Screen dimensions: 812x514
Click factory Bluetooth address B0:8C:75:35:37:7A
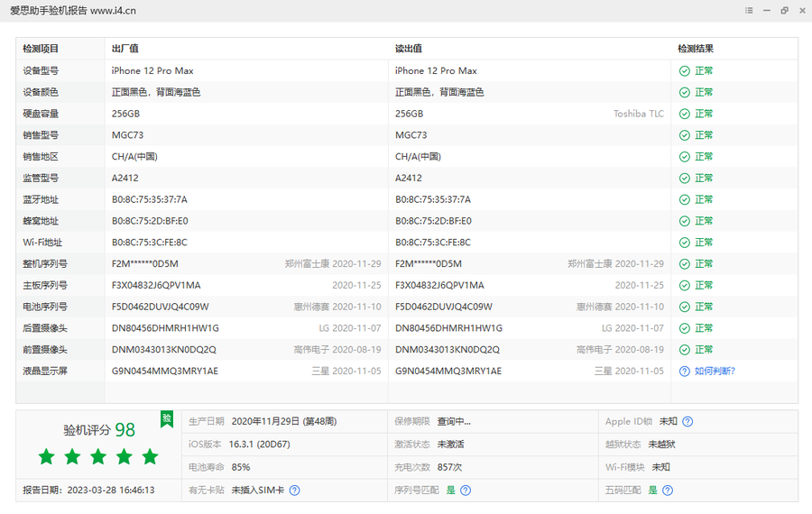point(150,200)
